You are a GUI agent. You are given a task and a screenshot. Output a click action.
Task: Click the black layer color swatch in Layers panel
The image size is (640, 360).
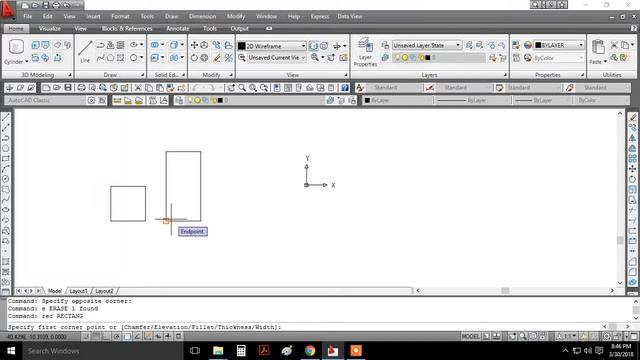coord(427,58)
